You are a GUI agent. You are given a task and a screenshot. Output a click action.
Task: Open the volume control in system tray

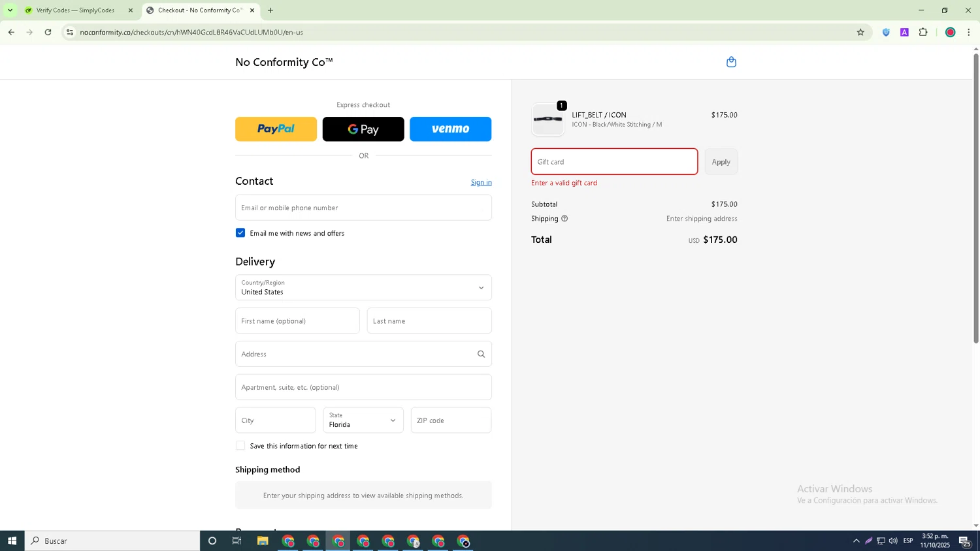point(893,541)
